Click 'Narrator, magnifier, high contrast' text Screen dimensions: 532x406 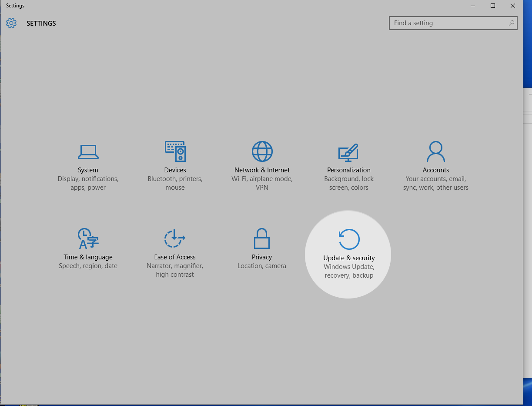coord(175,270)
